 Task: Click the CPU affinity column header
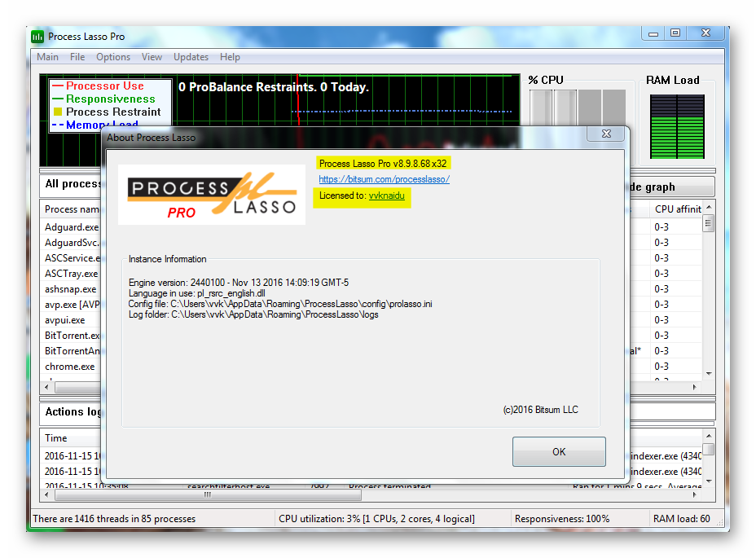(678, 209)
